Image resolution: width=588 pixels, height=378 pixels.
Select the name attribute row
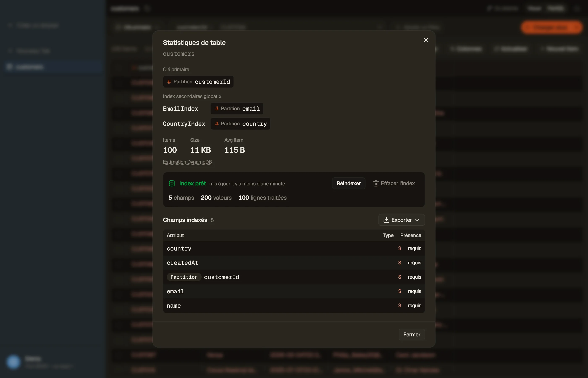tap(294, 306)
